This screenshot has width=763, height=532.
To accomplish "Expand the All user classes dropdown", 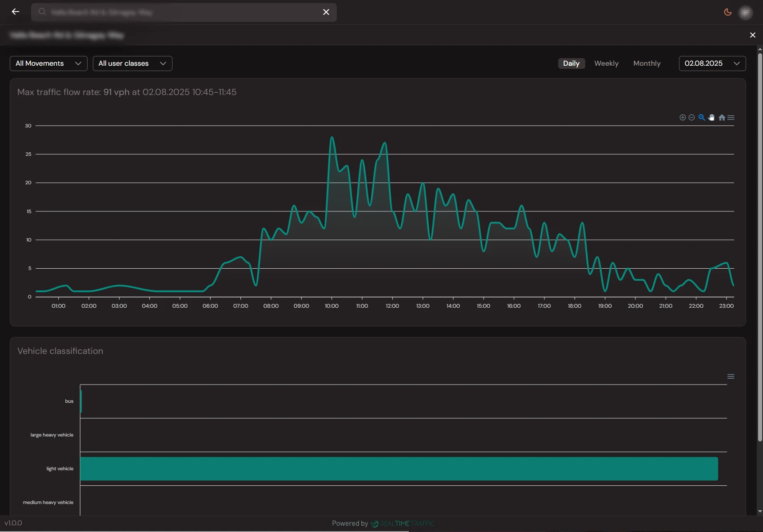I will tap(132, 64).
